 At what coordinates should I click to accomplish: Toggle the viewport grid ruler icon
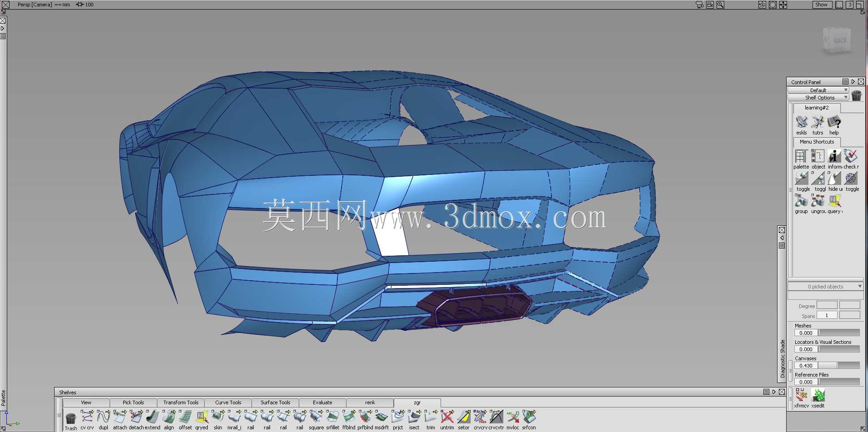pyautogui.click(x=839, y=5)
